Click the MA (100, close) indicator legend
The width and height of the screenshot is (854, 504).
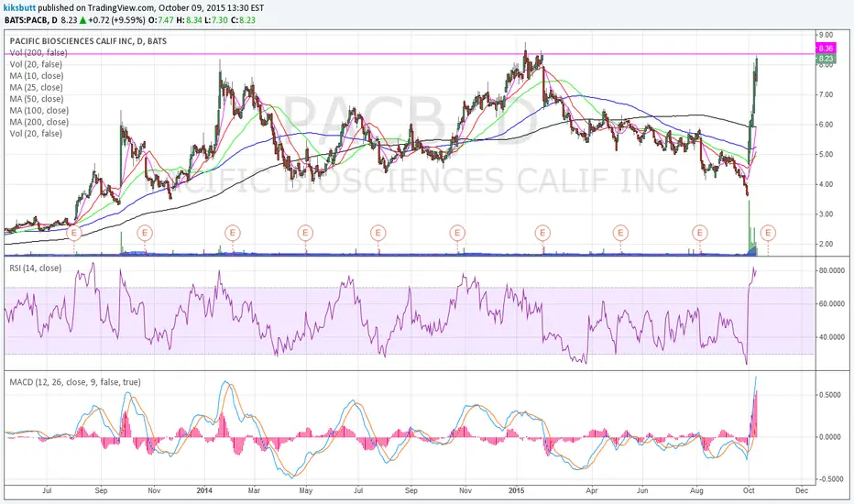coord(39,110)
